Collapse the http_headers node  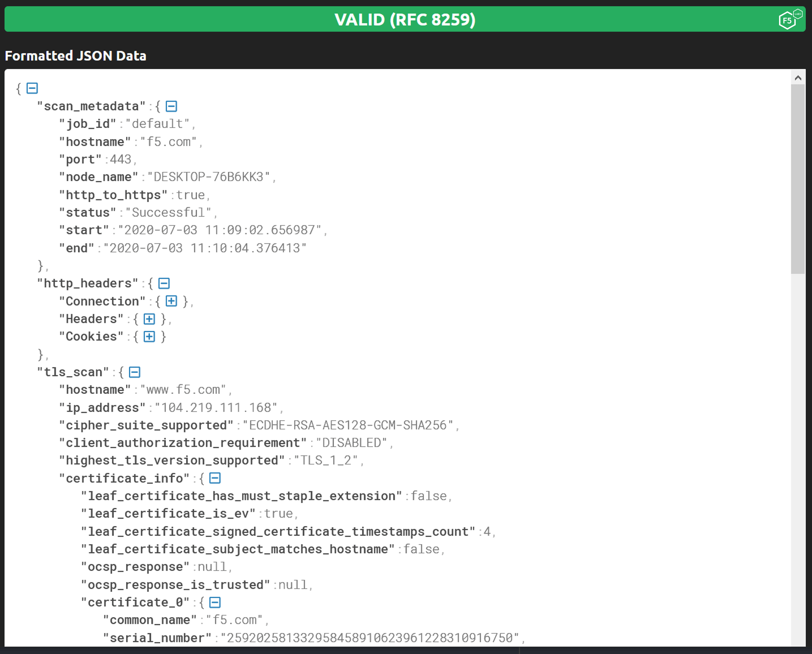click(x=164, y=283)
